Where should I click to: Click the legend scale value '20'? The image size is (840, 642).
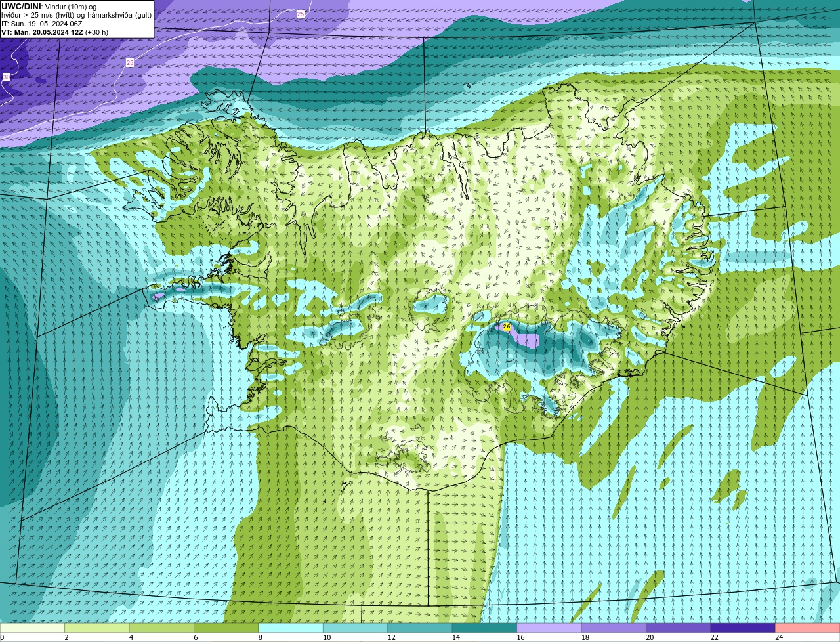(650, 637)
